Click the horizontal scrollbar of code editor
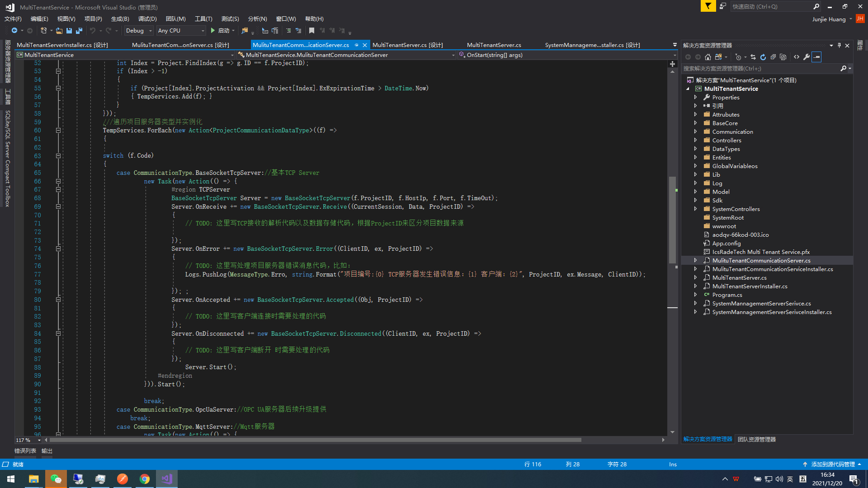This screenshot has width=868, height=488. coord(316,440)
